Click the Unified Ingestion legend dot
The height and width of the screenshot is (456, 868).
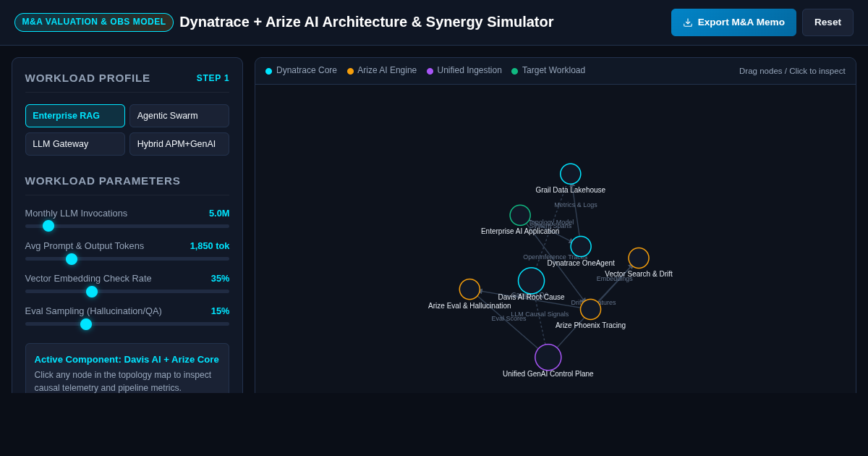pyautogui.click(x=430, y=71)
